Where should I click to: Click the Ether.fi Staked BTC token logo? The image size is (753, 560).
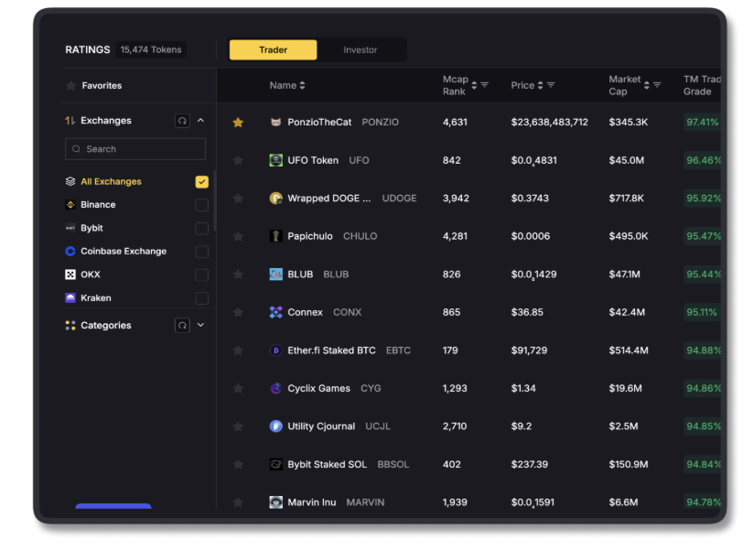coord(275,350)
